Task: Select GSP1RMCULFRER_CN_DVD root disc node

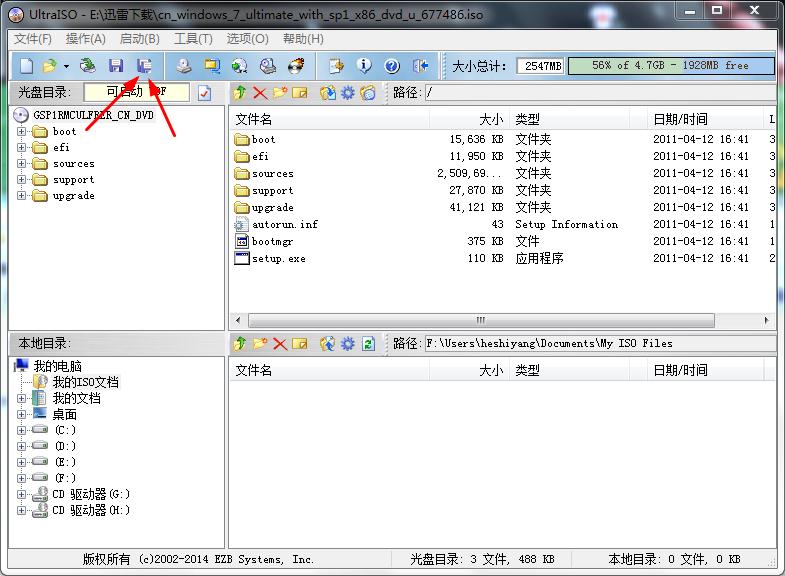Action: 93,115
